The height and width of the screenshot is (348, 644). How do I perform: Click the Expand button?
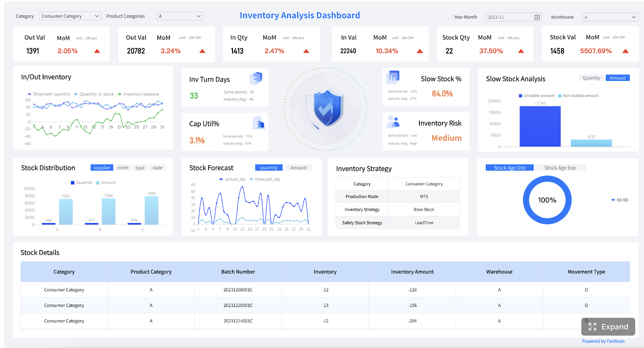coord(608,327)
